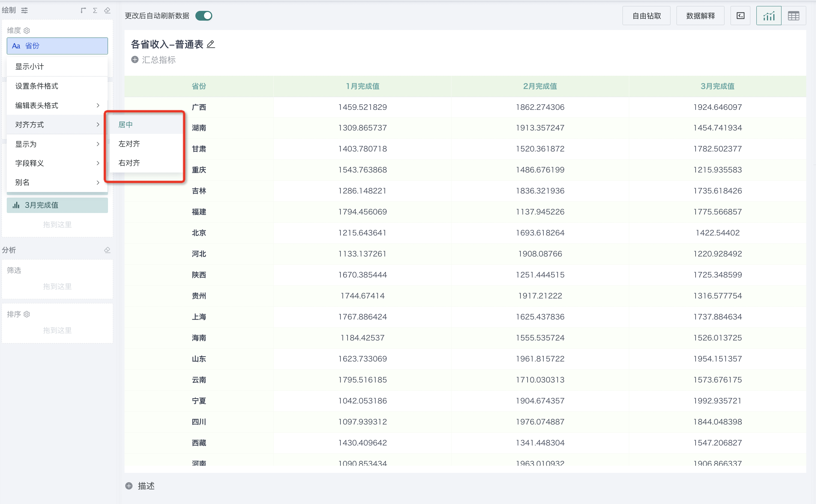Click the eraser icon in 绘制 header
The image size is (816, 504).
(x=107, y=10)
